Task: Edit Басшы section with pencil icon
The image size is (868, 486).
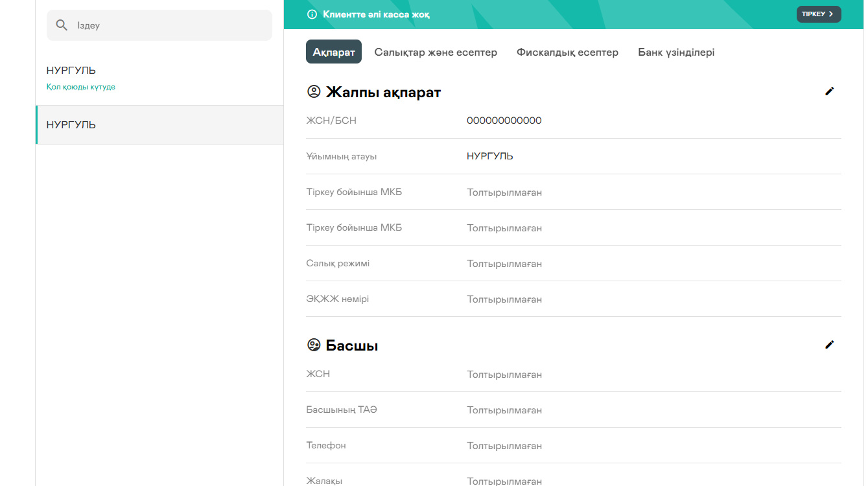Action: [829, 345]
